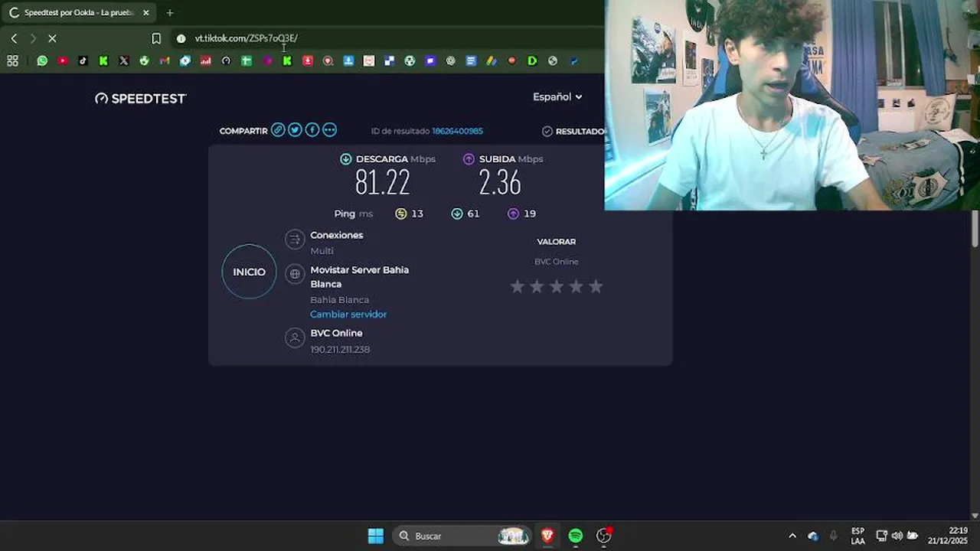The width and height of the screenshot is (980, 551).
Task: Click the Descarga download arrow icon
Action: coord(346,159)
